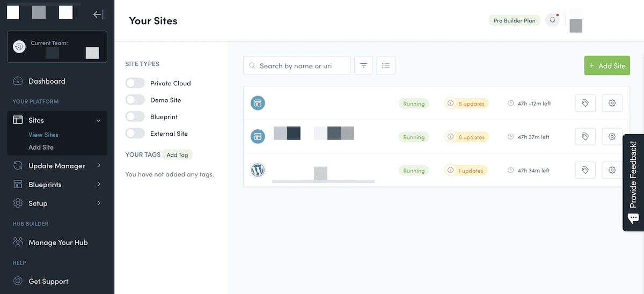644x294 pixels.
Task: Toggle the Private Cloud site type
Action: pos(135,83)
